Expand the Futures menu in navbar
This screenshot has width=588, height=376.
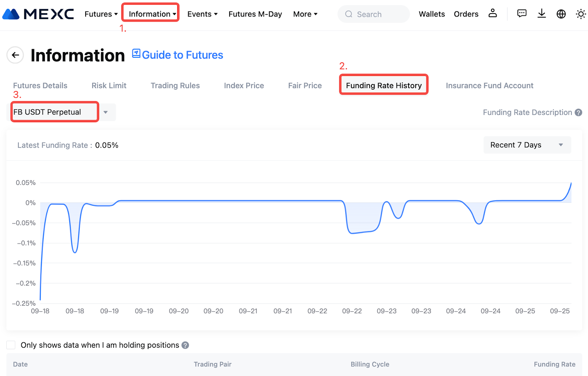coord(101,14)
